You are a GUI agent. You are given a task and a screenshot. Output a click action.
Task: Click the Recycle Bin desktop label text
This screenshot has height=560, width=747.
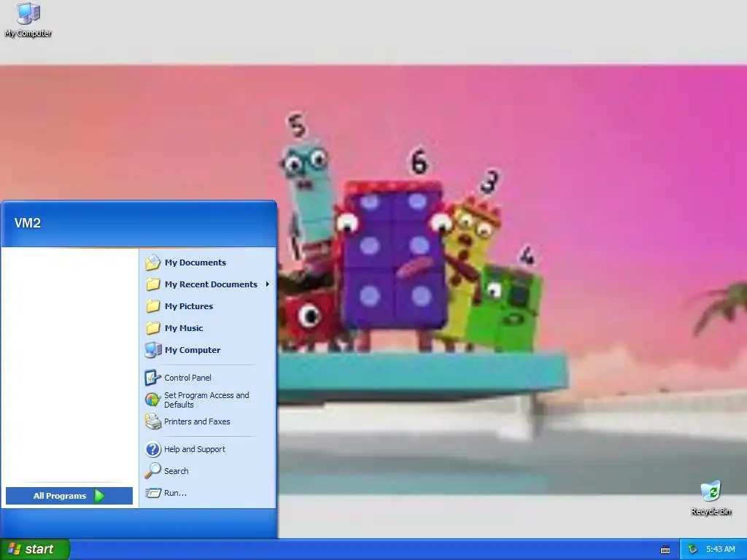coord(711,511)
